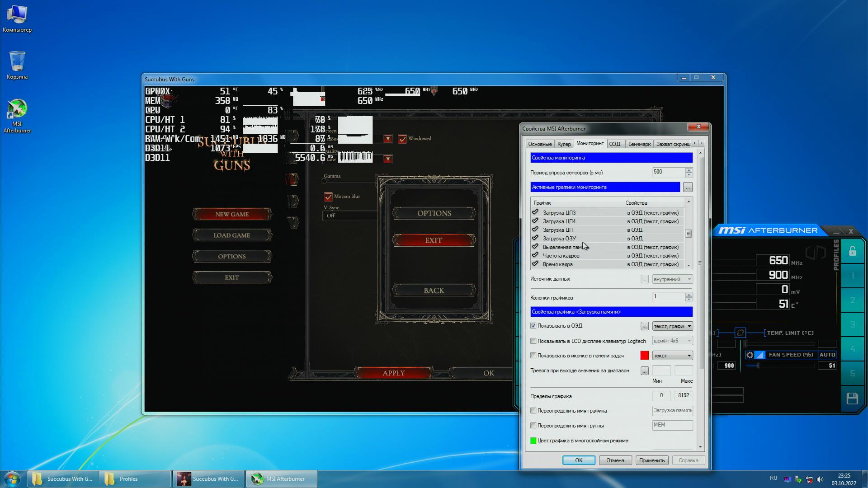Click the profile lock icon

click(852, 251)
